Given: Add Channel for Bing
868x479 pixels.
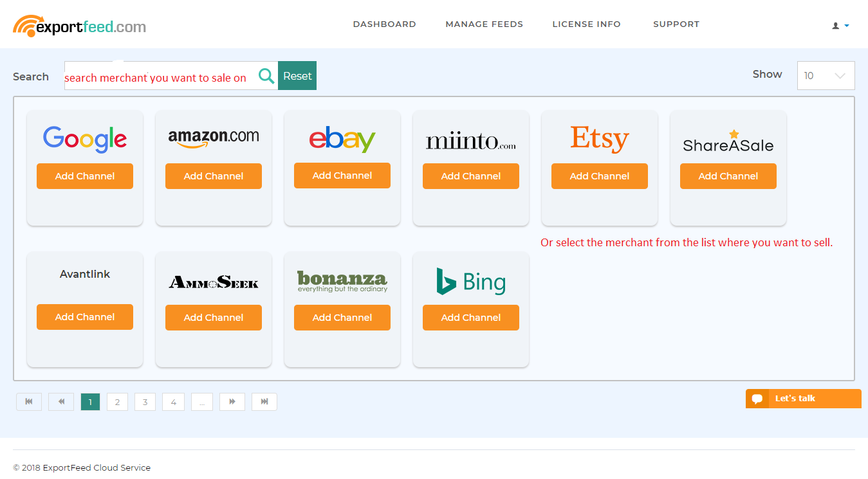Looking at the screenshot, I should pyautogui.click(x=471, y=318).
